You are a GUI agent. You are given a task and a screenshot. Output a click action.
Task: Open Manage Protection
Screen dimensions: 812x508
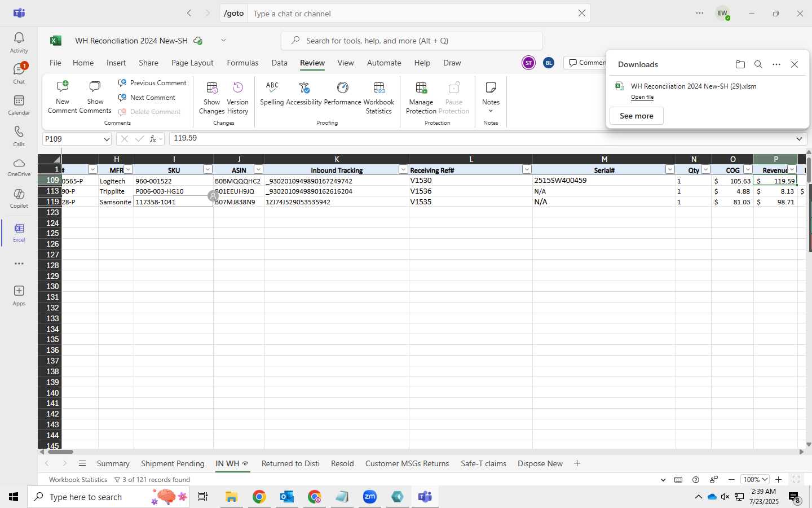(x=421, y=98)
